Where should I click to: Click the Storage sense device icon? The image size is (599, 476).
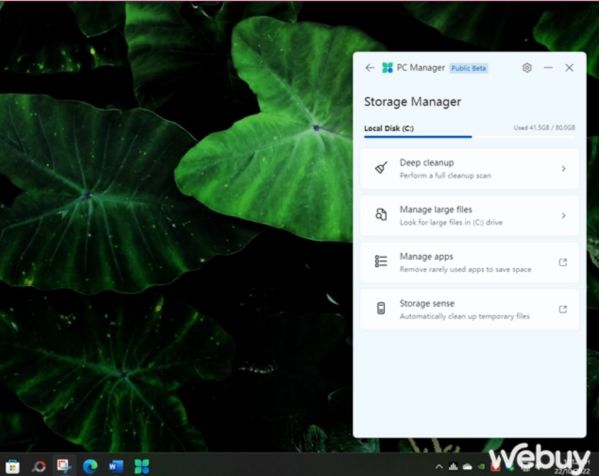click(381, 308)
